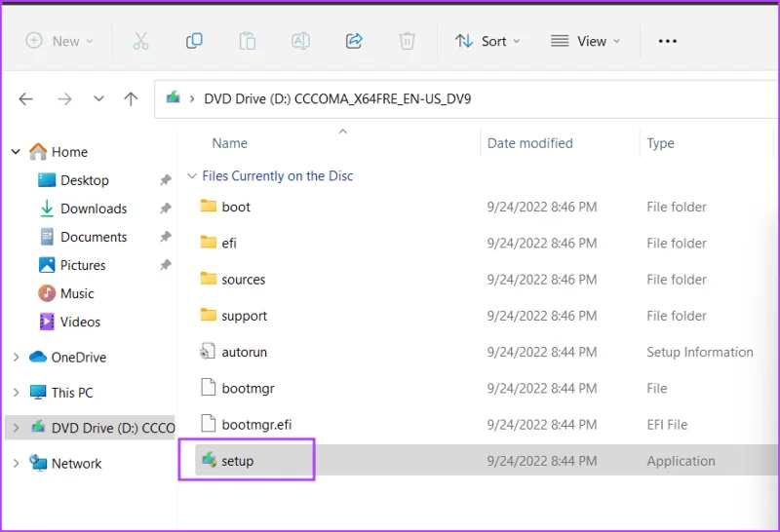Open the Sort options dropdown

[x=487, y=41]
